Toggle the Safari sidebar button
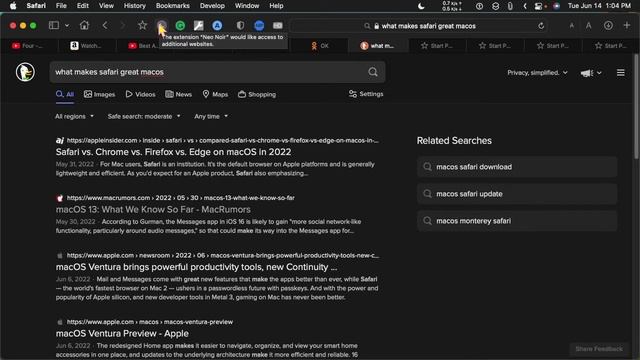The width and height of the screenshot is (640, 360). pos(53,25)
